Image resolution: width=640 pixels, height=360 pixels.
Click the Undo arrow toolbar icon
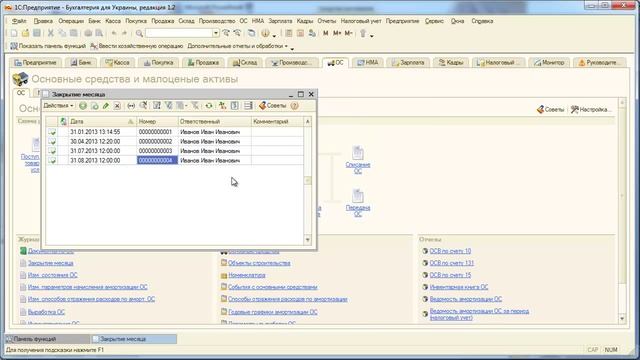(x=114, y=33)
